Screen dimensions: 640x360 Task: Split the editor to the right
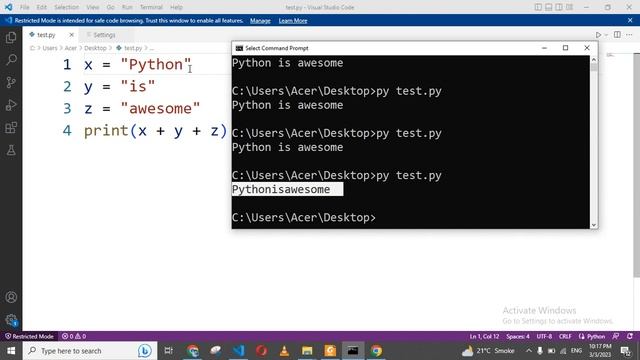(617, 35)
